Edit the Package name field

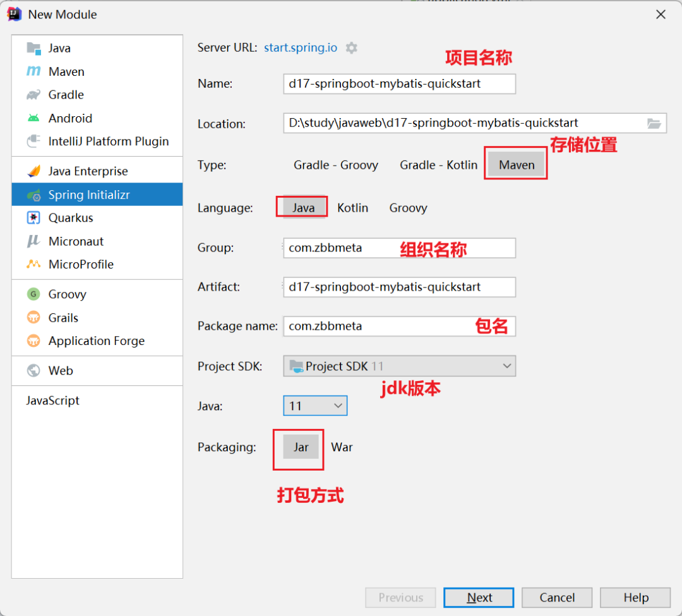tap(399, 326)
